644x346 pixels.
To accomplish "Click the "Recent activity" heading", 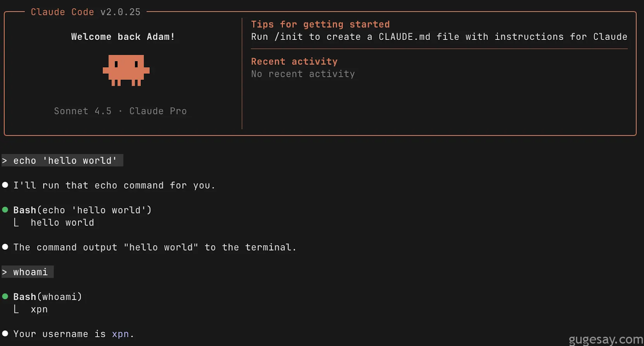I will [x=294, y=62].
